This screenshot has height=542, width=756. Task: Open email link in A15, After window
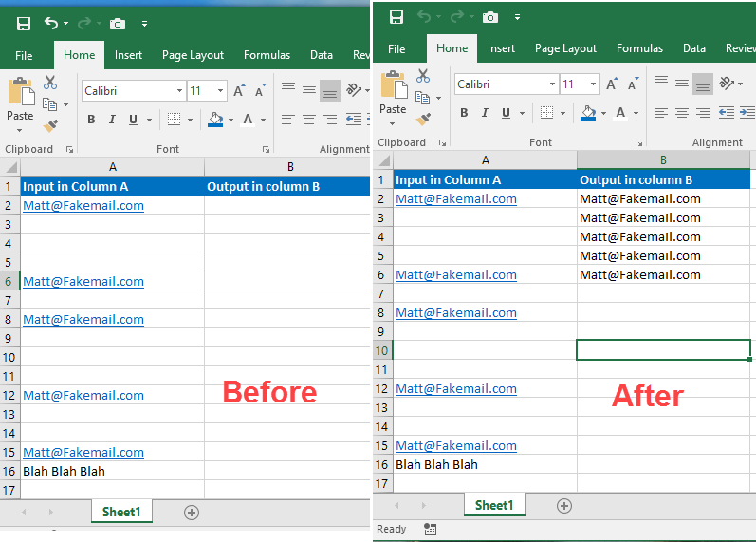[x=456, y=445]
